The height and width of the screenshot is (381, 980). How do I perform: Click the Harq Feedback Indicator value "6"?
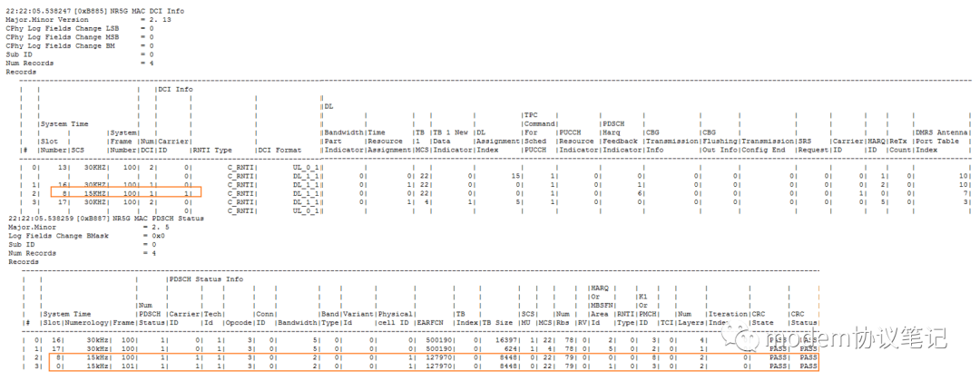click(640, 194)
